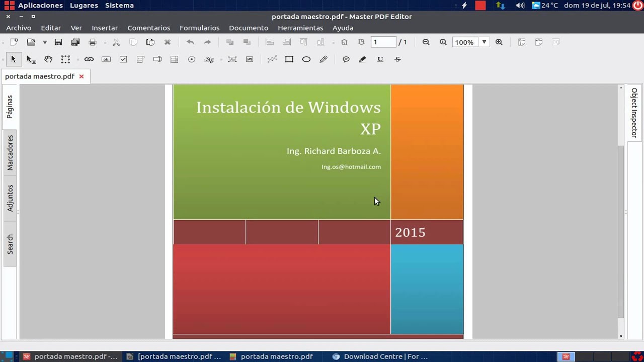Image resolution: width=644 pixels, height=362 pixels.
Task: Select the Signature (Sig) tool
Action: click(x=209, y=59)
